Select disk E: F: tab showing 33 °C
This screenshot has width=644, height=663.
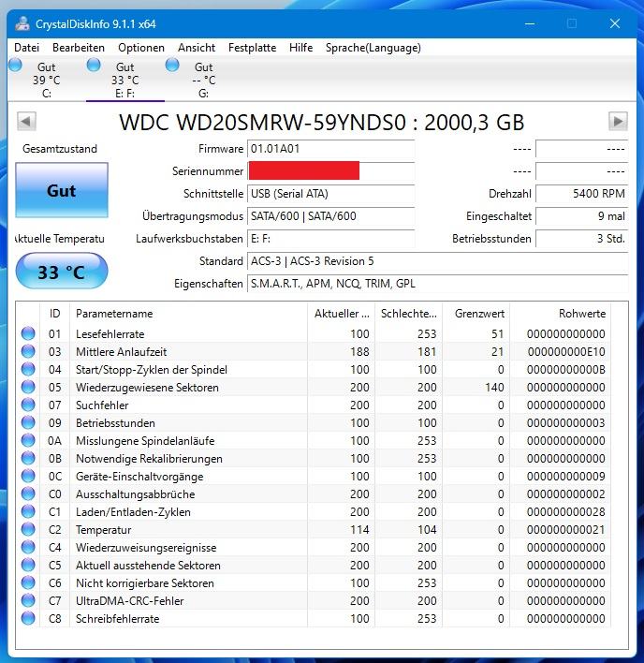point(125,80)
